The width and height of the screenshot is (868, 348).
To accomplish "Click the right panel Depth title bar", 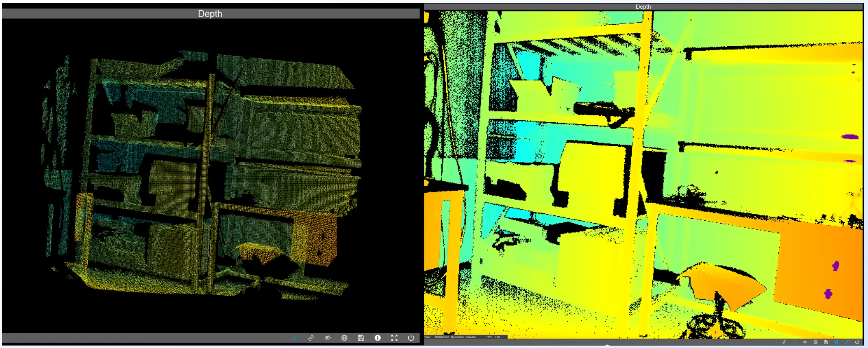I will point(643,7).
